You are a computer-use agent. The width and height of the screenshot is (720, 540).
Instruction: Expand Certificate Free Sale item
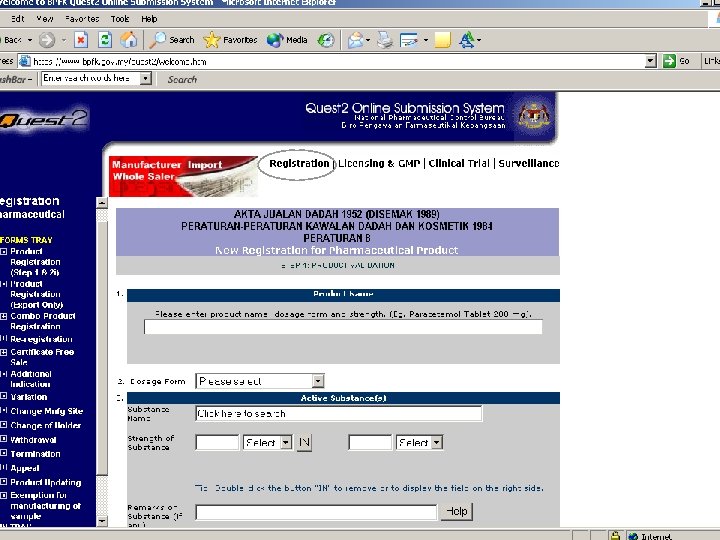click(4, 352)
